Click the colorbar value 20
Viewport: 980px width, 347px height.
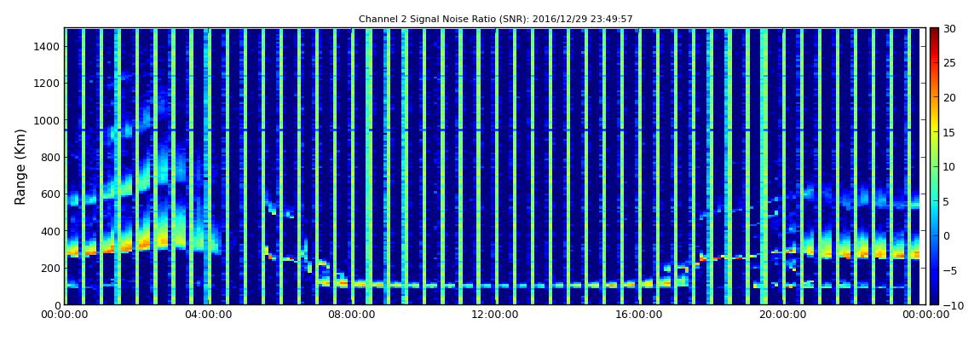point(949,97)
